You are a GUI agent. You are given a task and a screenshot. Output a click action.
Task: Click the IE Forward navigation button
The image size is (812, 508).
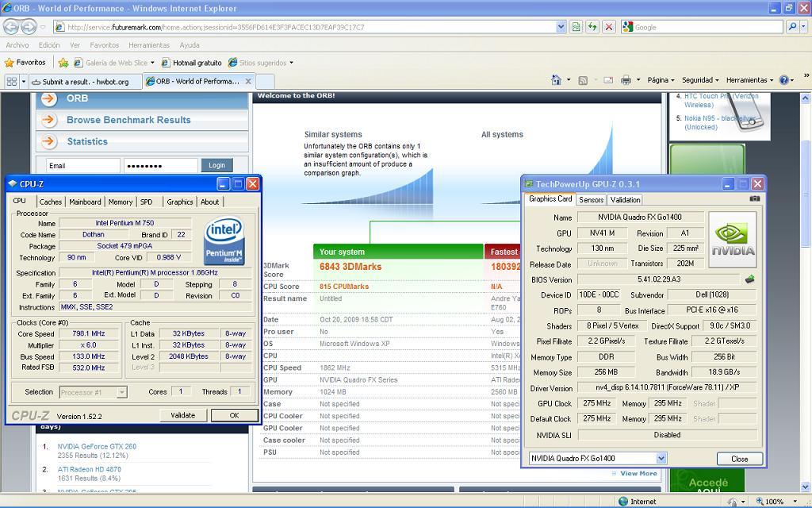coord(29,26)
